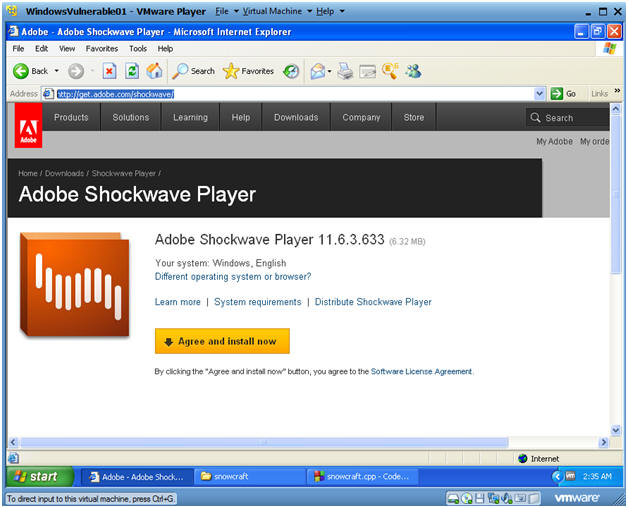Screen dimensions: 628x508
Task: Open IE Help menu
Action: click(165, 48)
